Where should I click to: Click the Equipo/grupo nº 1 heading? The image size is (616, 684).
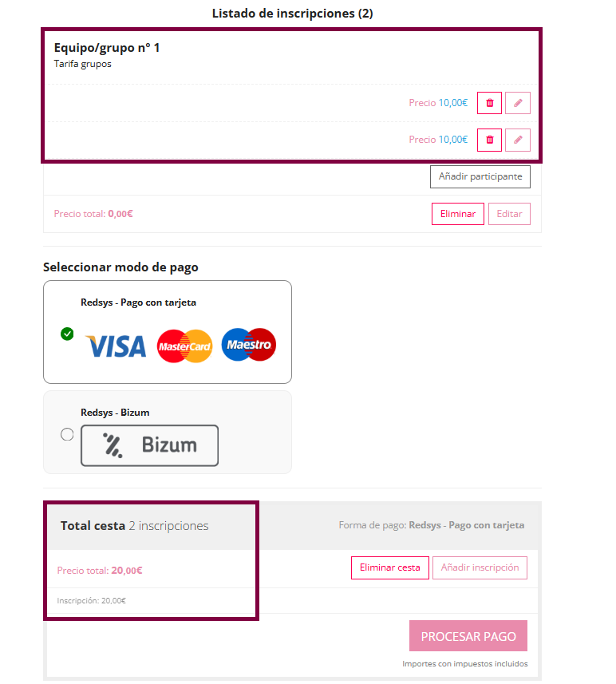tap(107, 48)
